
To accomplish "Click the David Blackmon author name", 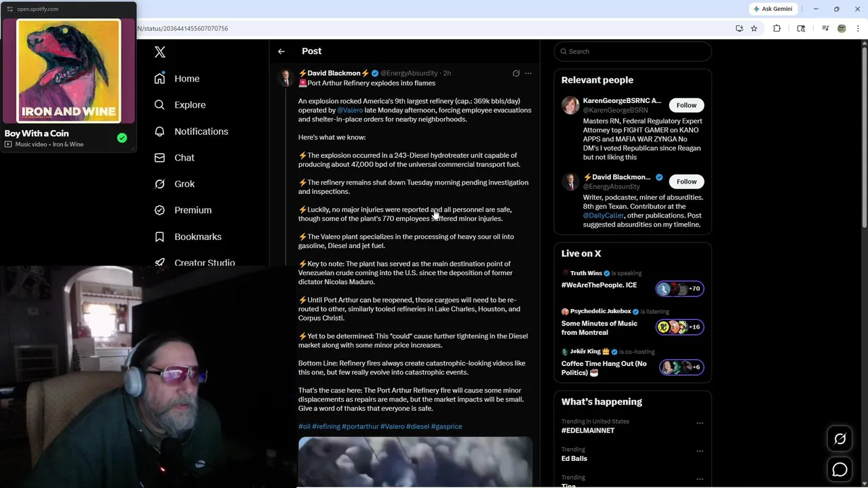I will (334, 73).
